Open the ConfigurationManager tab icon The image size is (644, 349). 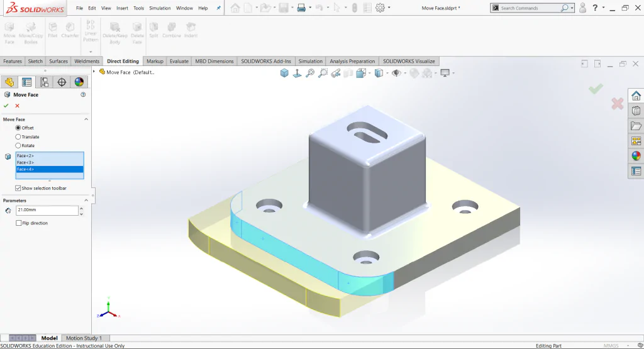[x=45, y=82]
